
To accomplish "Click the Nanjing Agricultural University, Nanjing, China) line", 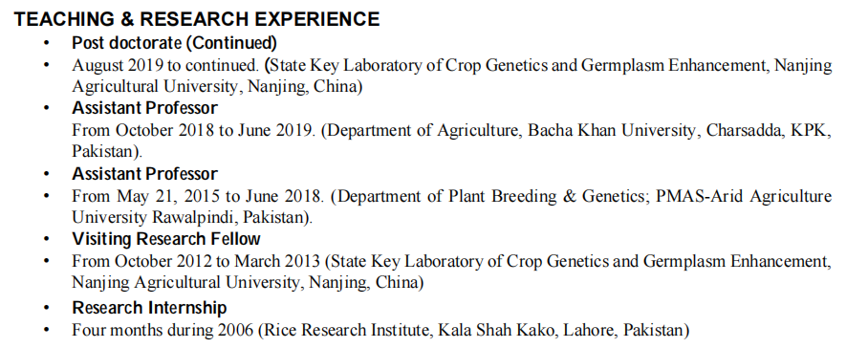I will coord(248,283).
